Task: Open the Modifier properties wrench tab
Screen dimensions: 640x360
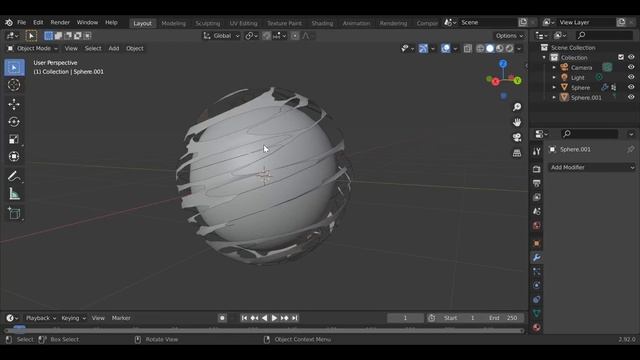Action: click(x=537, y=257)
